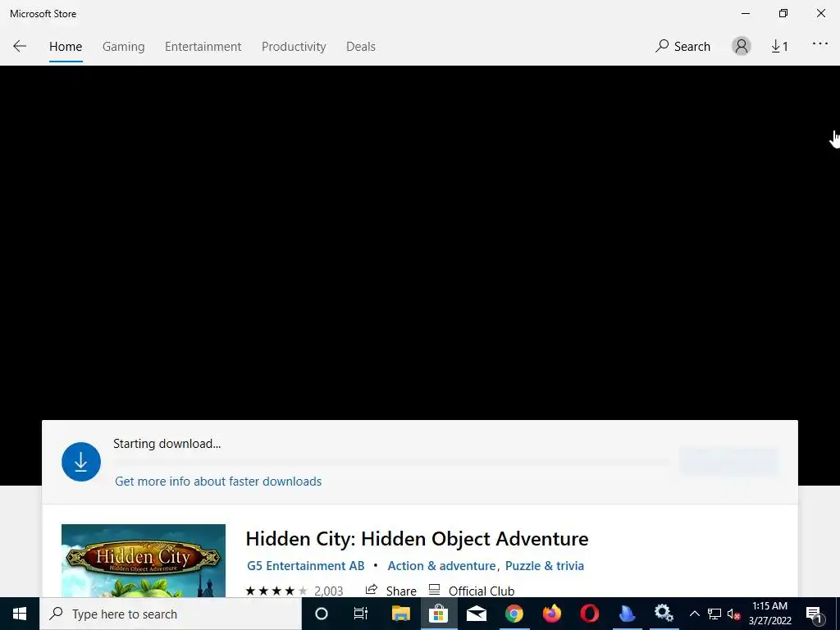Viewport: 840px width, 630px height.
Task: Open the network status tray icon
Action: (714, 614)
